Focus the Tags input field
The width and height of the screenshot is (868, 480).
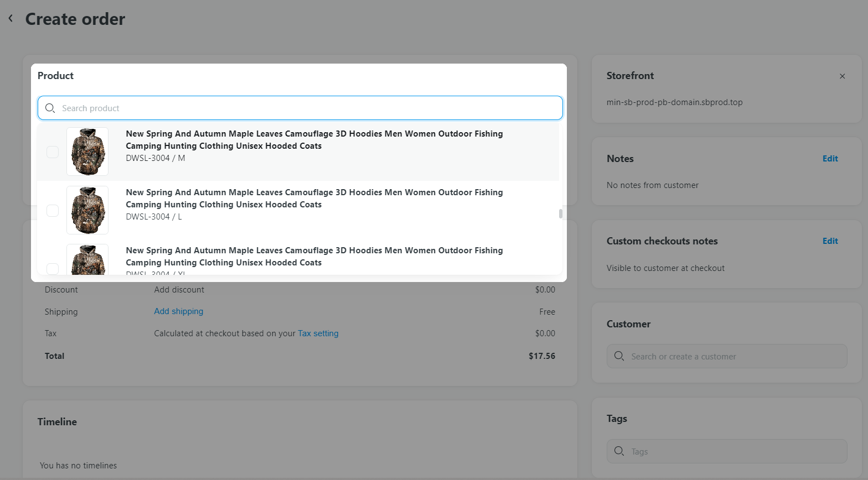tap(727, 451)
